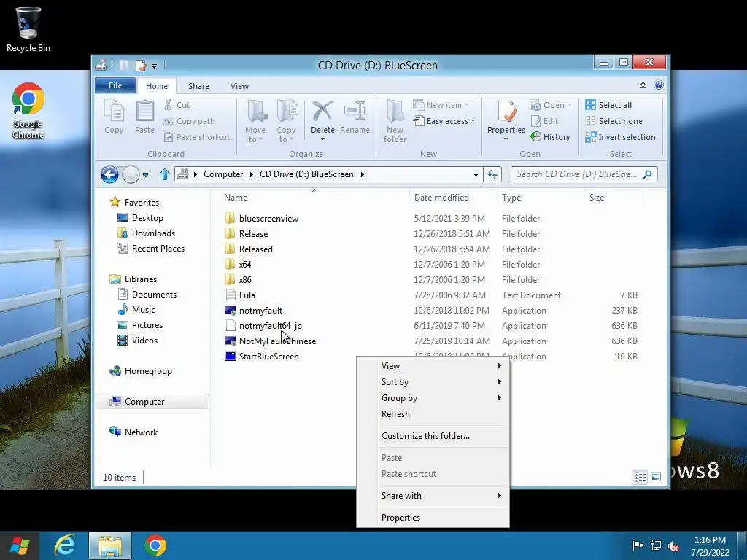Open Google Chrome desktop shortcut

coord(28,111)
